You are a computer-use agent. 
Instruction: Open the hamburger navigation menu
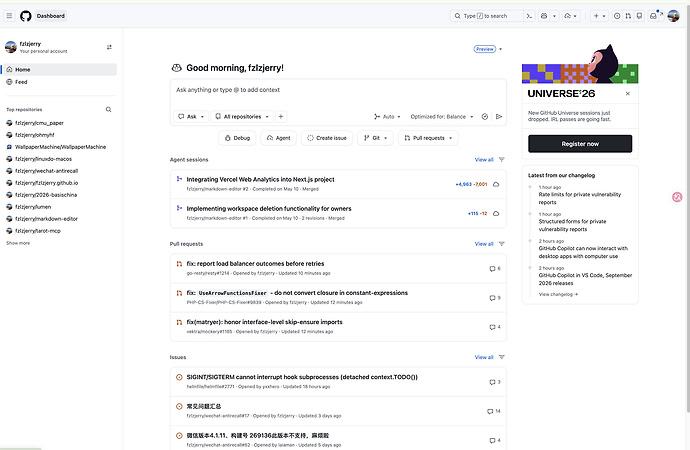9,16
